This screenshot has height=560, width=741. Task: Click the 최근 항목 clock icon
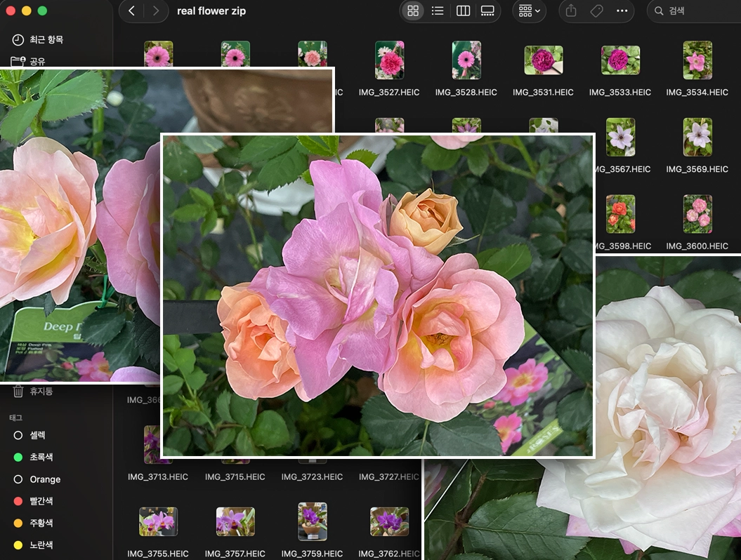tap(18, 40)
